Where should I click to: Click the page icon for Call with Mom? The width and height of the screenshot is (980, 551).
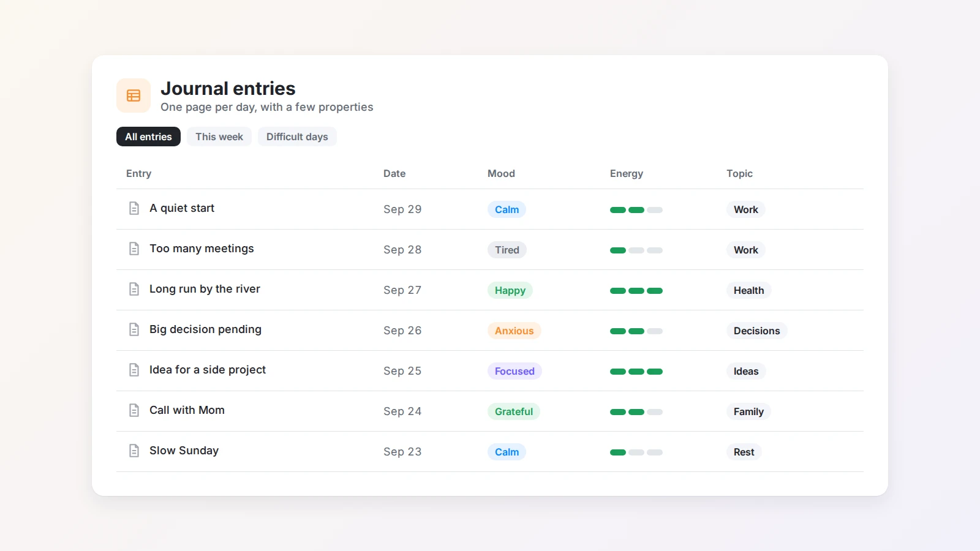(x=134, y=410)
